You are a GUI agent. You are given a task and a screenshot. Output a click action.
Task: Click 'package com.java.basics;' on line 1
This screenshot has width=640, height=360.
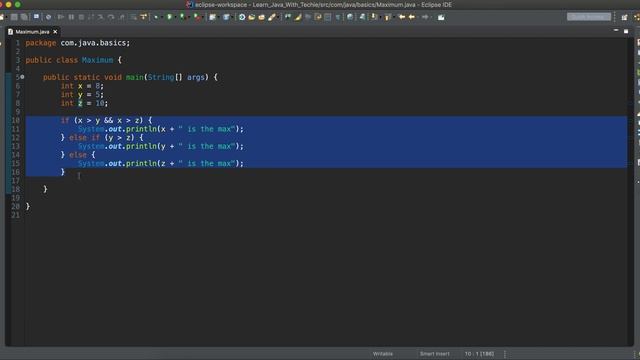pyautogui.click(x=78, y=43)
